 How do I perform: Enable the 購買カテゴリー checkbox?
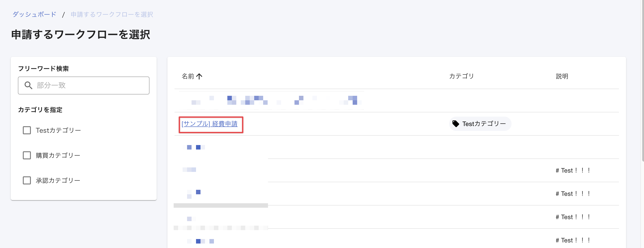[x=27, y=155]
